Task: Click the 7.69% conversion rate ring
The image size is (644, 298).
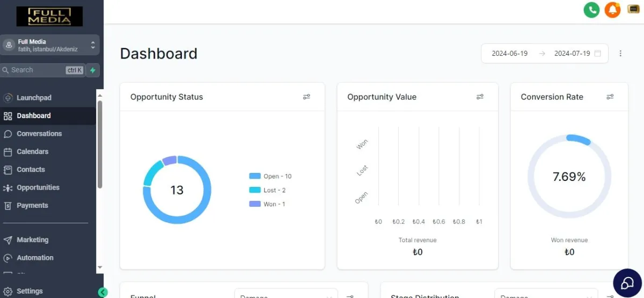Action: [569, 177]
